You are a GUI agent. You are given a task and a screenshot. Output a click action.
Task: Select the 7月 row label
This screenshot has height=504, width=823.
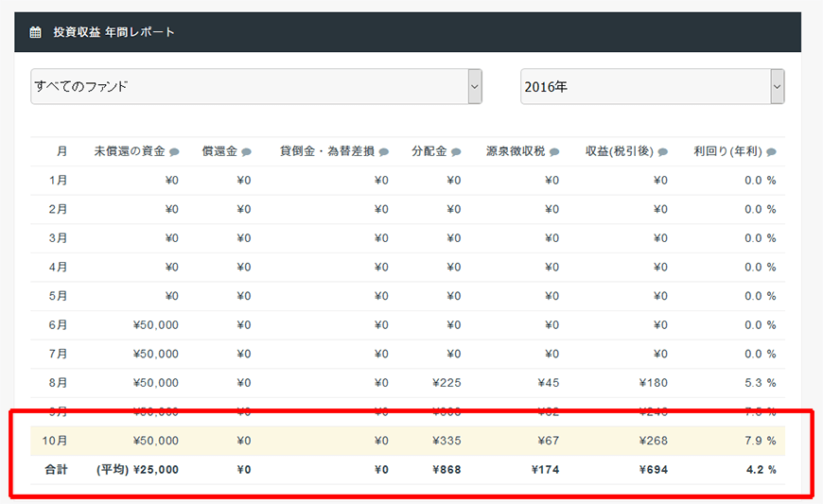pyautogui.click(x=59, y=354)
